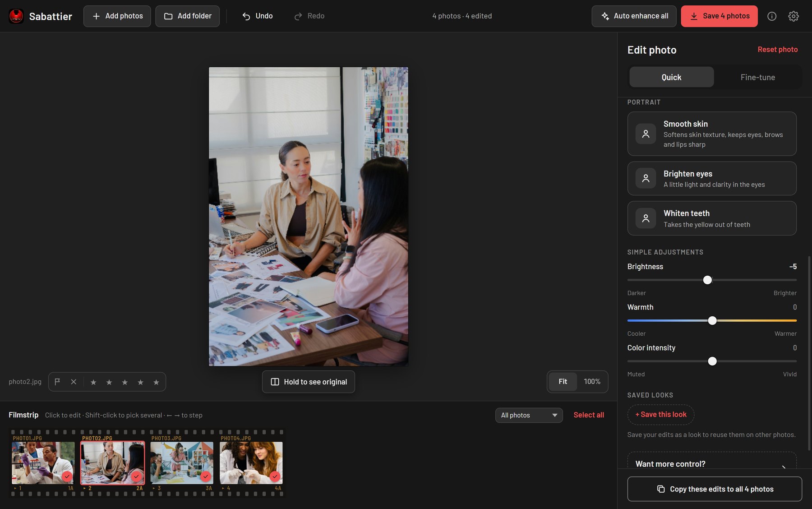The height and width of the screenshot is (509, 812).
Task: Select the PHOTO2.JPG thumbnail
Action: pyautogui.click(x=113, y=463)
